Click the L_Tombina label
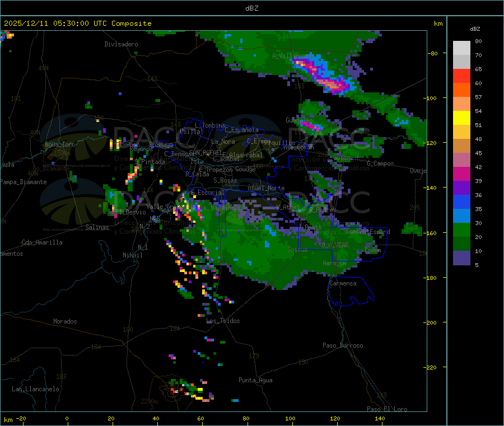This screenshot has width=504, height=426. (210, 125)
